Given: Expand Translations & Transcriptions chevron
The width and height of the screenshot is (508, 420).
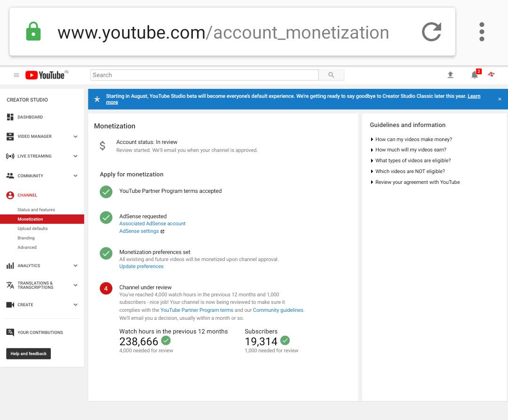Looking at the screenshot, I should (x=75, y=285).
